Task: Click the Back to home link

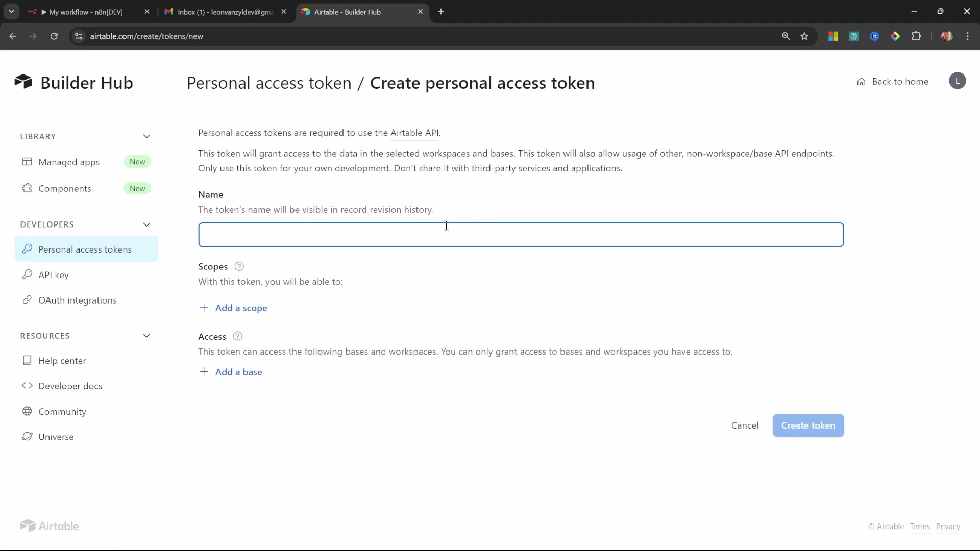Action: 893,82
